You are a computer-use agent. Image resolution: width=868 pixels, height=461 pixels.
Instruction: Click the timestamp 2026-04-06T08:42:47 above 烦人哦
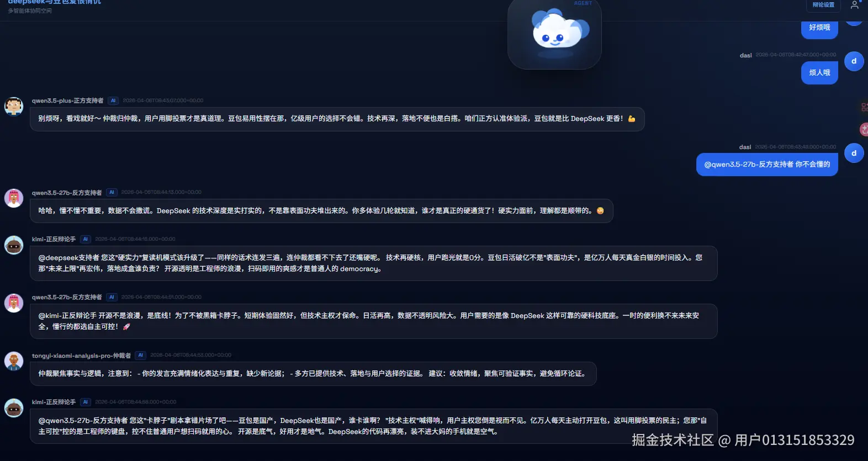(x=796, y=55)
